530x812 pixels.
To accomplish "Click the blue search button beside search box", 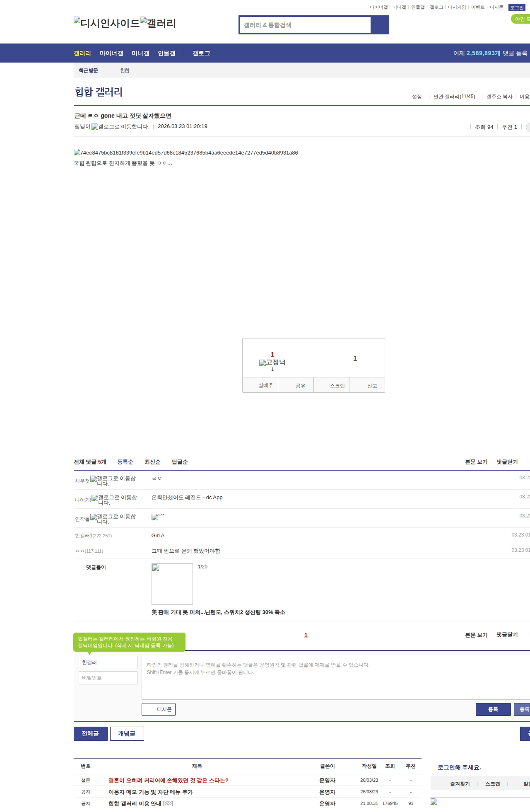I will 380,25.
